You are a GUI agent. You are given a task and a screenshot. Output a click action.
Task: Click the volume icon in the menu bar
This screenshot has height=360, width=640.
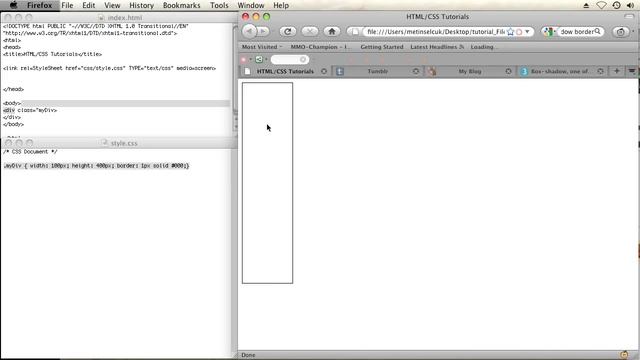point(631,5)
